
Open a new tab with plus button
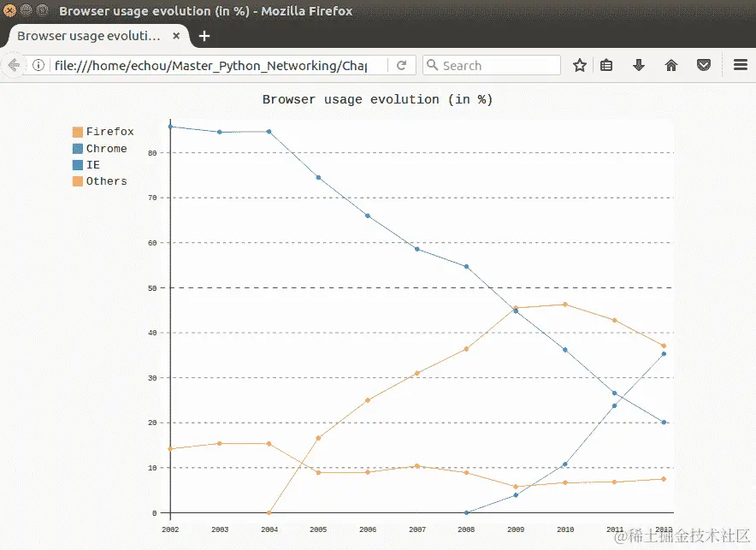pos(204,36)
